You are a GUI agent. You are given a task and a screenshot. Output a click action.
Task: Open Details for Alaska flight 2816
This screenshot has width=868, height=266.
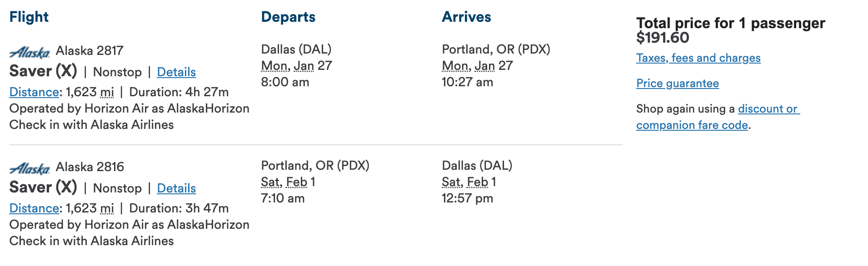click(x=176, y=188)
